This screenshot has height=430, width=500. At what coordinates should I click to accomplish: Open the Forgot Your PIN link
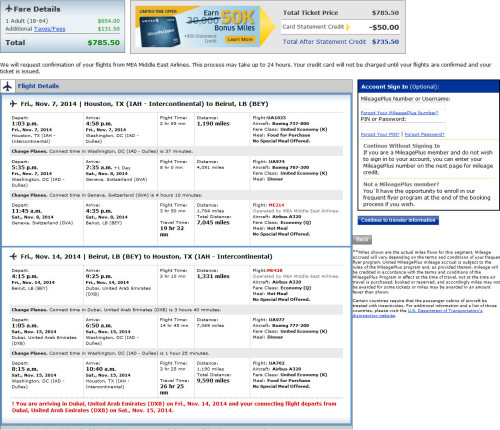tap(380, 134)
